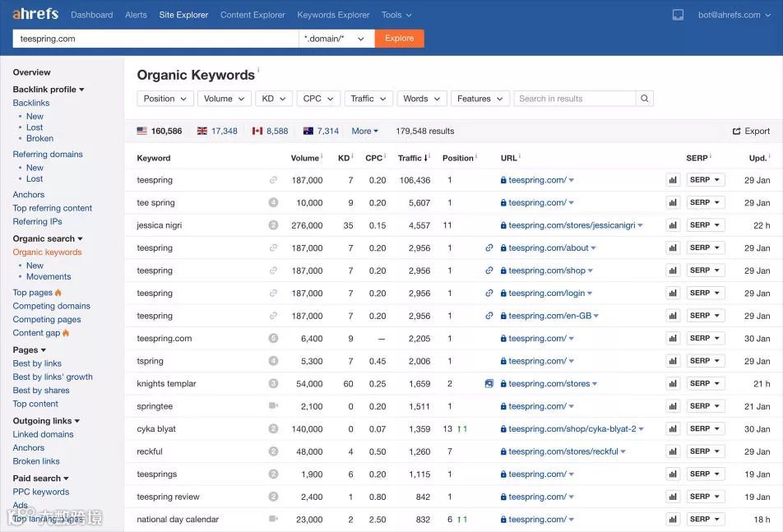The image size is (783, 532).
Task: Sort table by Volume column header
Action: [304, 158]
